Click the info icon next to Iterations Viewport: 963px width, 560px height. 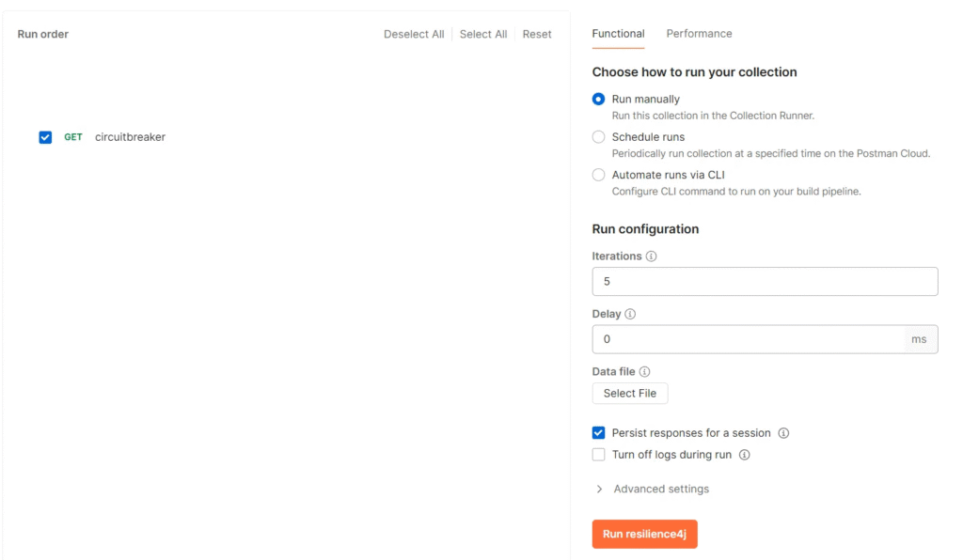651,257
